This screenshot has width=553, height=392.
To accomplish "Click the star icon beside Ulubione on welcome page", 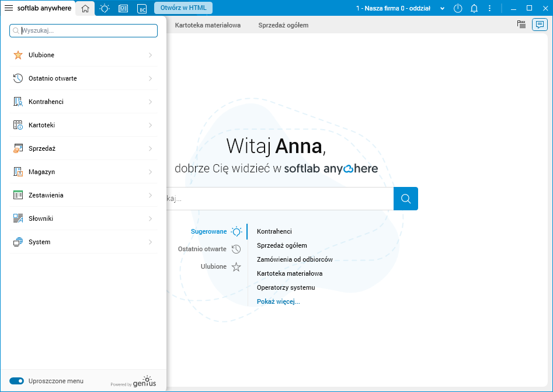I will pos(236,267).
